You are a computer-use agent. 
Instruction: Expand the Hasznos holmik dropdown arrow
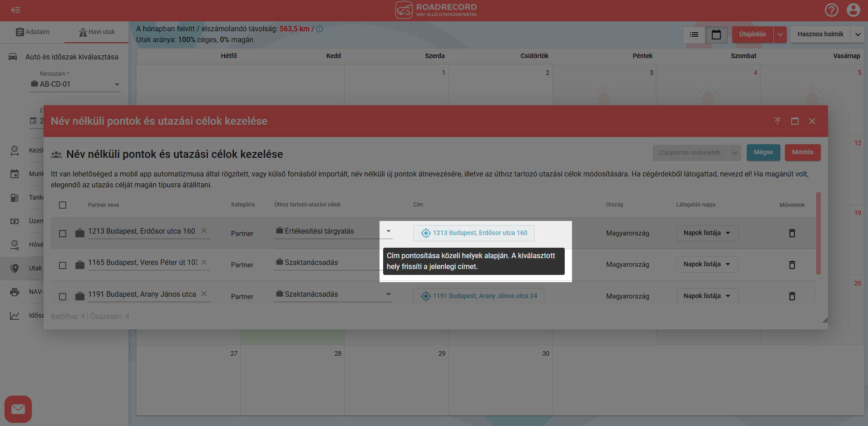tap(858, 34)
